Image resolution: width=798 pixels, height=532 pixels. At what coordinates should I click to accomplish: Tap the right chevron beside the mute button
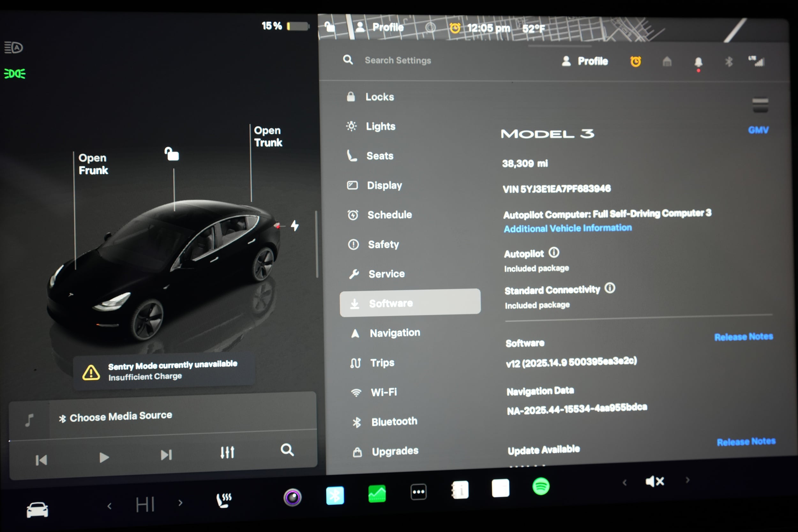[x=688, y=480]
